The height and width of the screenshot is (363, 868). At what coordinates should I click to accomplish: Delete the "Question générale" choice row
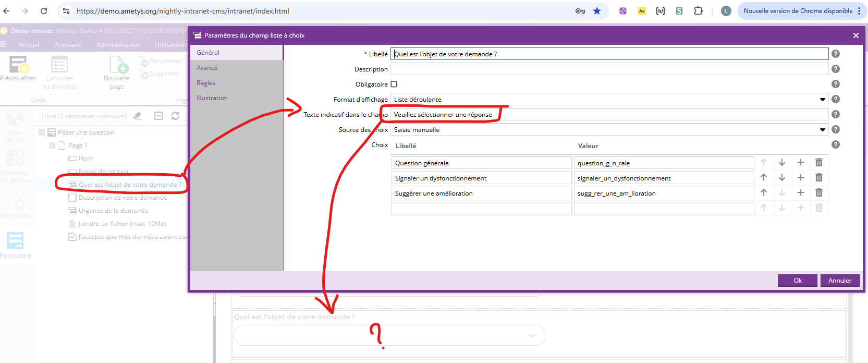(x=818, y=163)
